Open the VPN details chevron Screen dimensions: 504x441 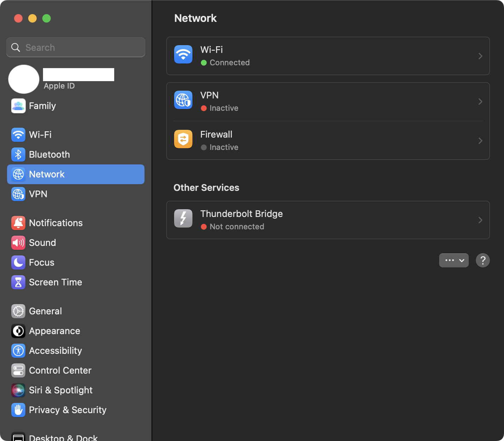click(480, 101)
